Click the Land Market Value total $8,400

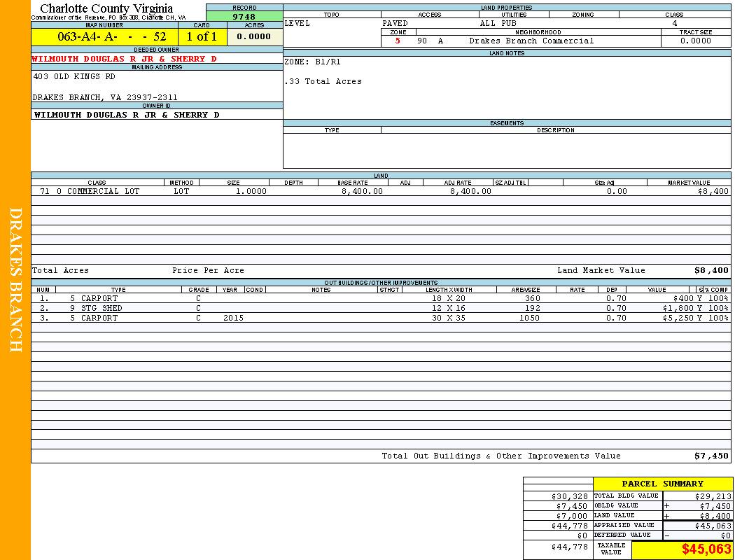(x=710, y=270)
